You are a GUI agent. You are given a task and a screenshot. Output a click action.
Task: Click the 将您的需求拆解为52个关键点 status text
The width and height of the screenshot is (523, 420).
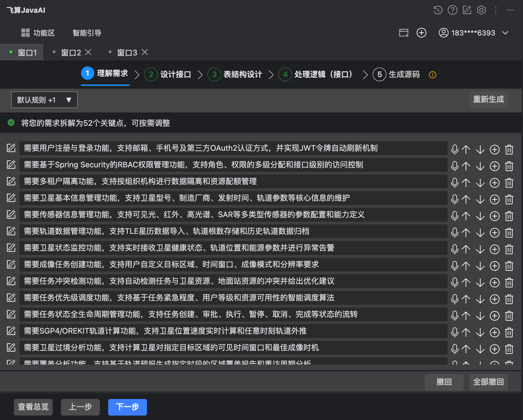(96, 123)
